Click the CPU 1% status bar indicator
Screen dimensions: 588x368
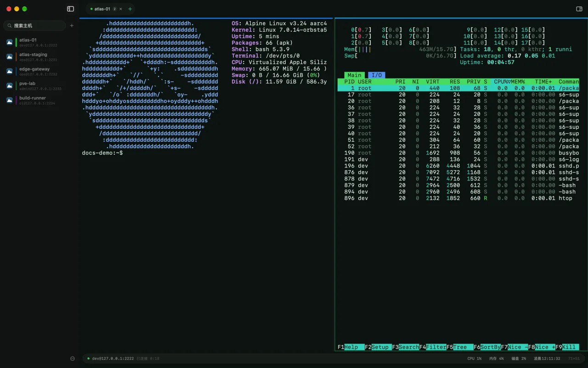[x=475, y=358]
